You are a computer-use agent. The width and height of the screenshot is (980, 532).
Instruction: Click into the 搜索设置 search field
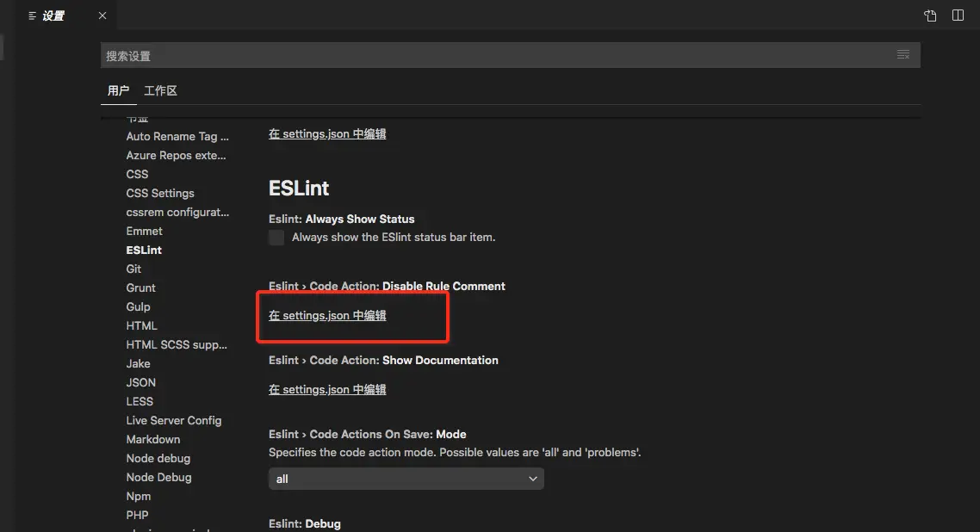(510, 56)
